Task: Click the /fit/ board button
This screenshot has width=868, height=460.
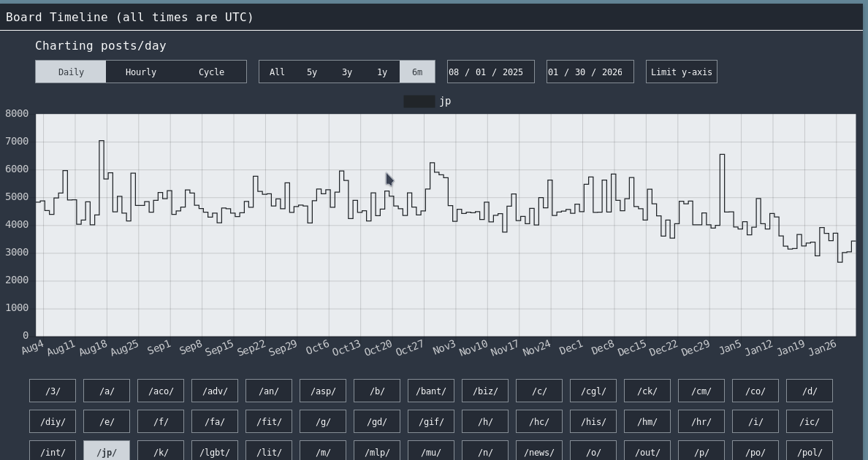Action: [x=269, y=421]
